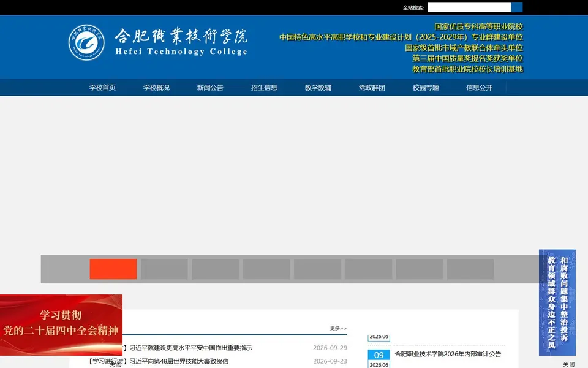588x368 pixels.
Task: Select the last gray carousel thumbnail in the strip
Action: (x=470, y=269)
